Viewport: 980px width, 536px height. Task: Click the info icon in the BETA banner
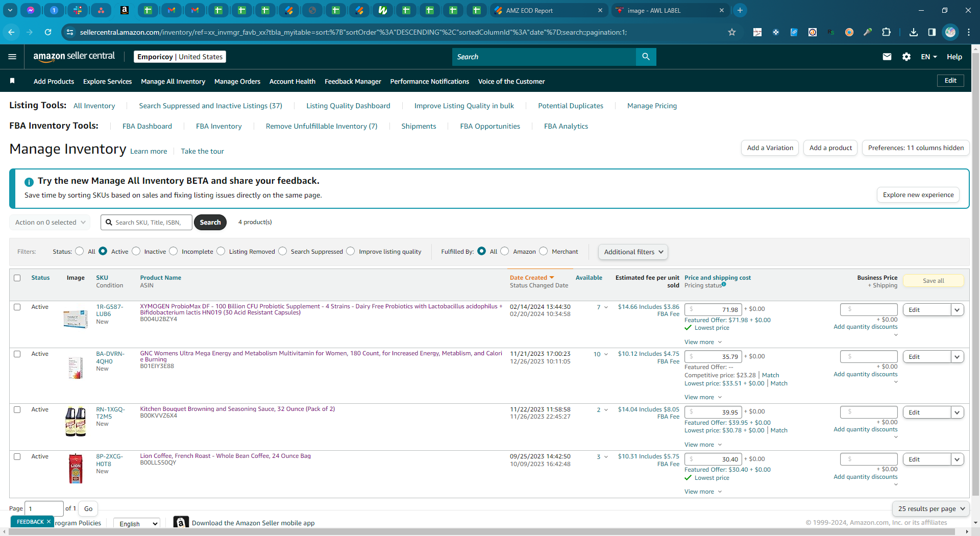(29, 182)
